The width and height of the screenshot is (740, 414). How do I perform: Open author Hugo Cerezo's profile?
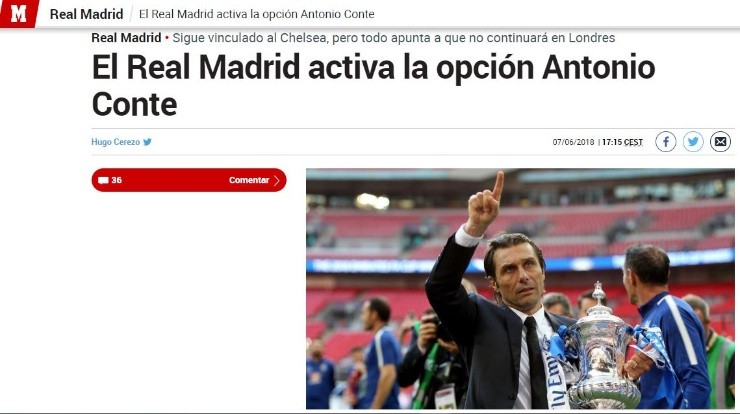click(116, 142)
